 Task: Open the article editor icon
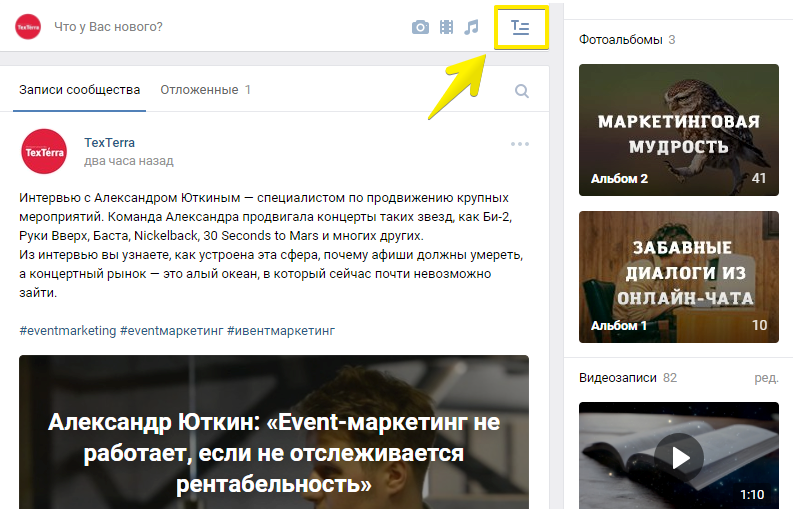pyautogui.click(x=520, y=27)
